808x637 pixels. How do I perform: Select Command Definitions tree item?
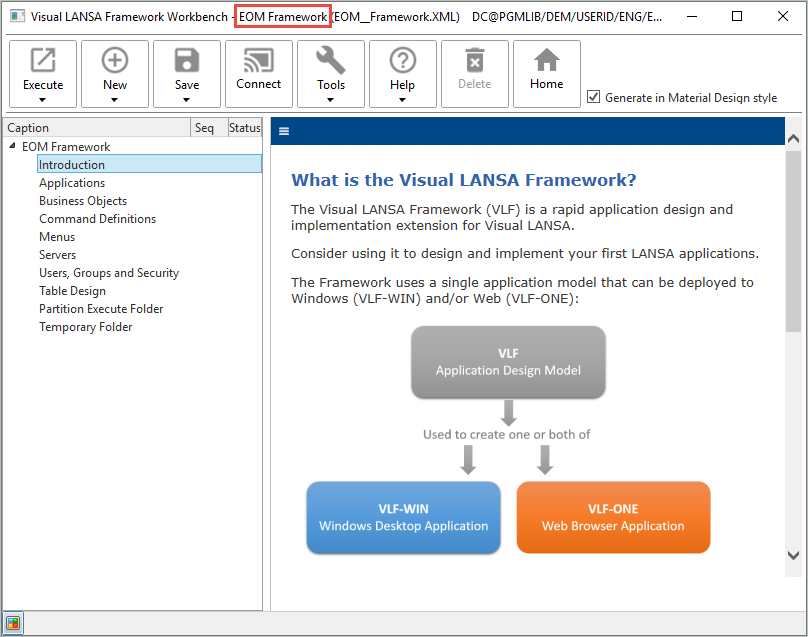tap(97, 219)
